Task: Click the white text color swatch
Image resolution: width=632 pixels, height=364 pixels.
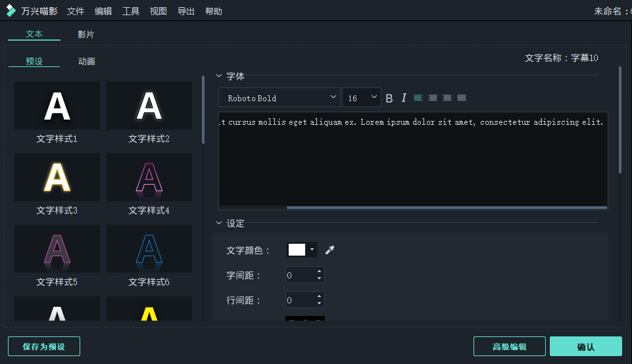Action: click(297, 250)
